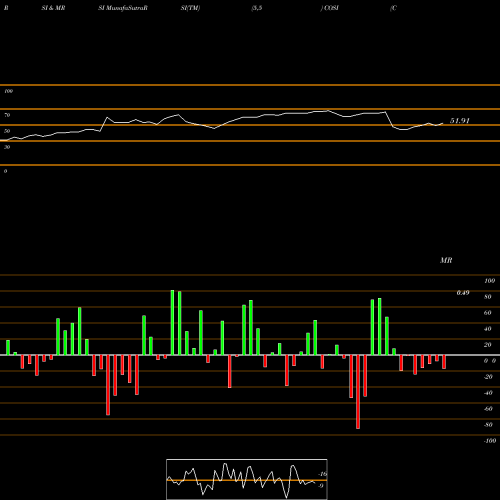Click the deepest red MR histogram bar
This screenshot has height=500, width=500.
pyautogui.click(x=358, y=392)
